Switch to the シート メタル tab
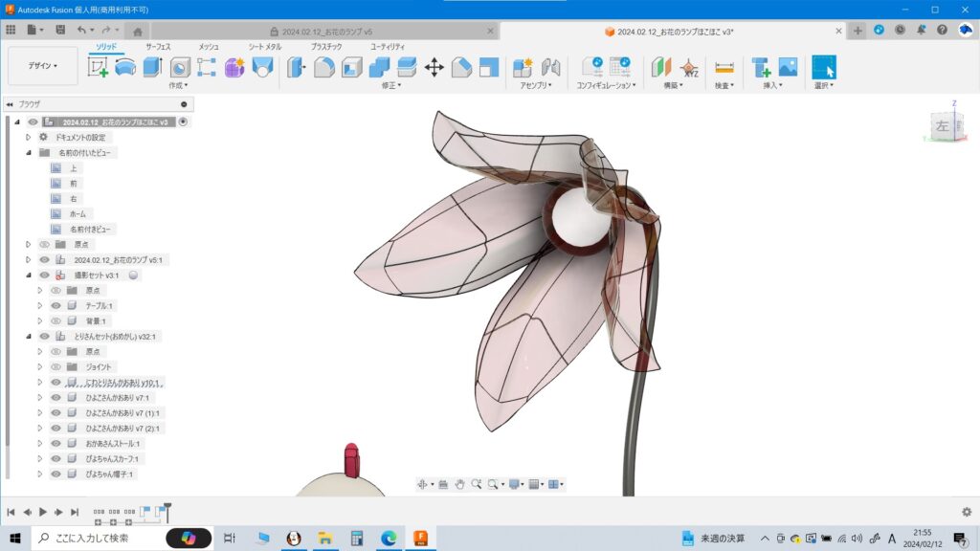Image resolution: width=980 pixels, height=551 pixels. click(265, 46)
